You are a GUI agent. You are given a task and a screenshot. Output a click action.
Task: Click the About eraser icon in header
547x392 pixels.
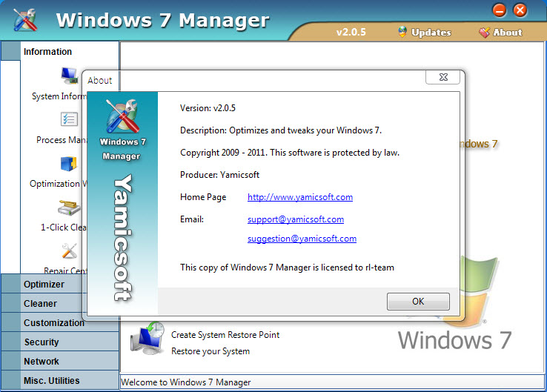tap(484, 32)
